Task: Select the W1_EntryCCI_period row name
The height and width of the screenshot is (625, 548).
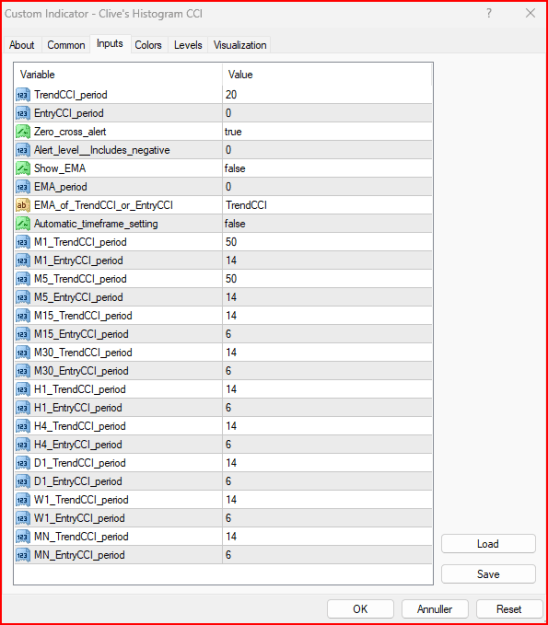Action: [79, 518]
